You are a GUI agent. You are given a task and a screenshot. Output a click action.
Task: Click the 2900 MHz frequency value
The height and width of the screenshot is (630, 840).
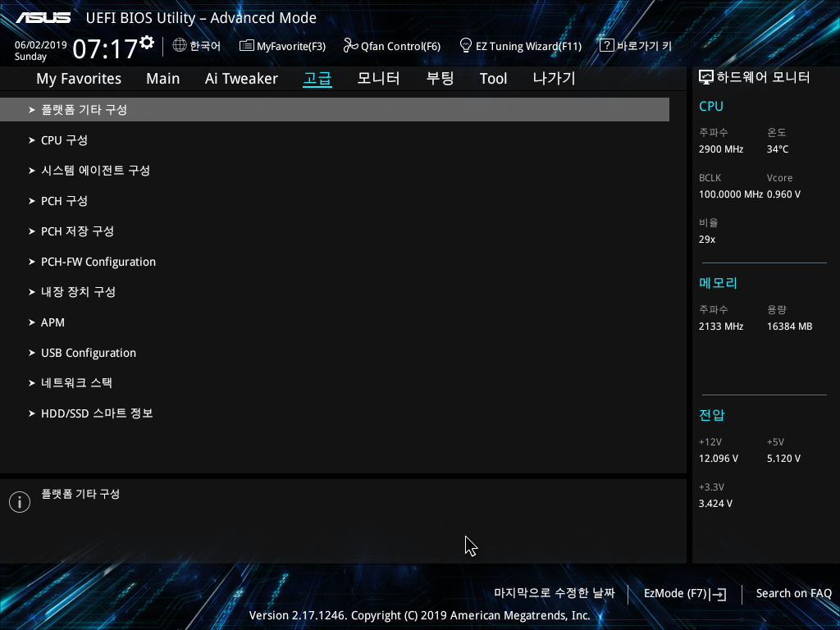tap(721, 149)
